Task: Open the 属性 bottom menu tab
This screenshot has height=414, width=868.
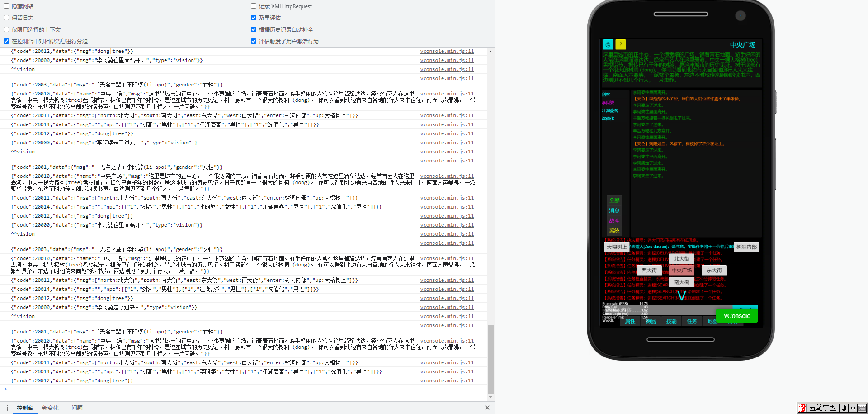Action: point(630,321)
